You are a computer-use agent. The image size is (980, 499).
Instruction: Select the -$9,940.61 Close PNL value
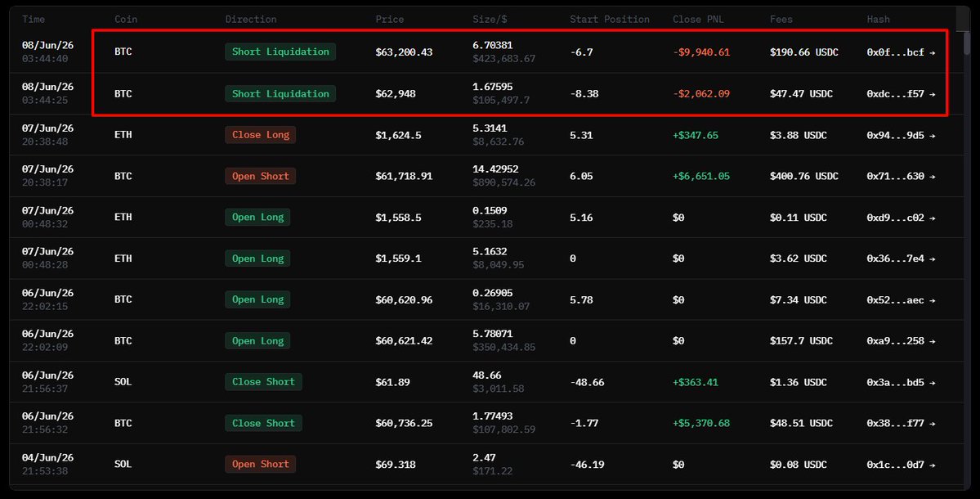[701, 52]
